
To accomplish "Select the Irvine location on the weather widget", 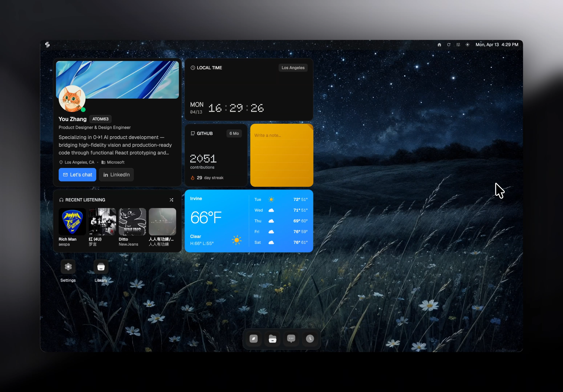I will click(196, 199).
